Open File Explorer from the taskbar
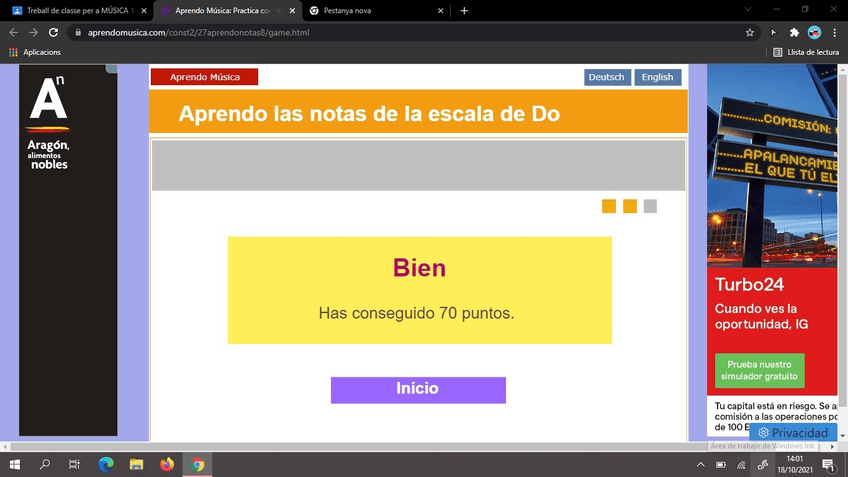The width and height of the screenshot is (848, 477). pos(136,465)
